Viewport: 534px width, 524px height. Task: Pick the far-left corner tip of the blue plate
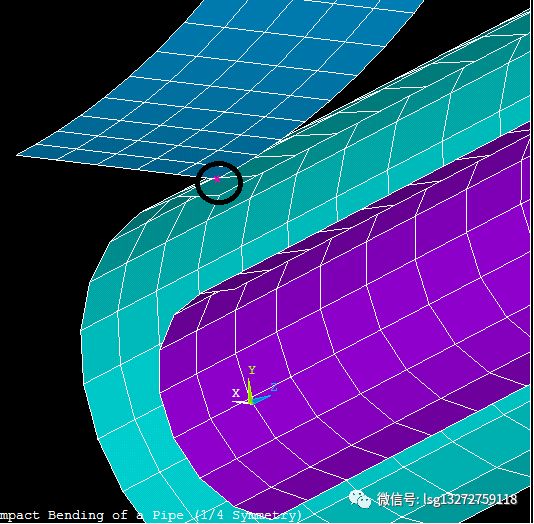[18, 155]
